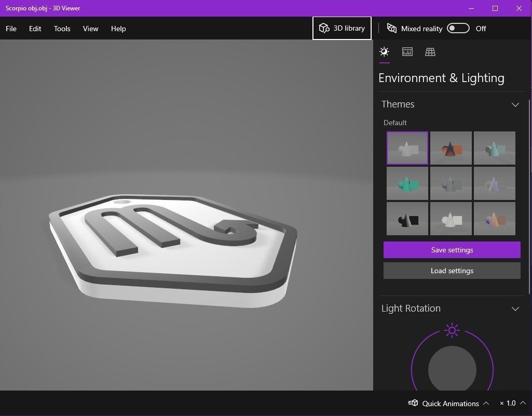The image size is (532, 416).
Task: Click Save settings button
Action: 452,250
